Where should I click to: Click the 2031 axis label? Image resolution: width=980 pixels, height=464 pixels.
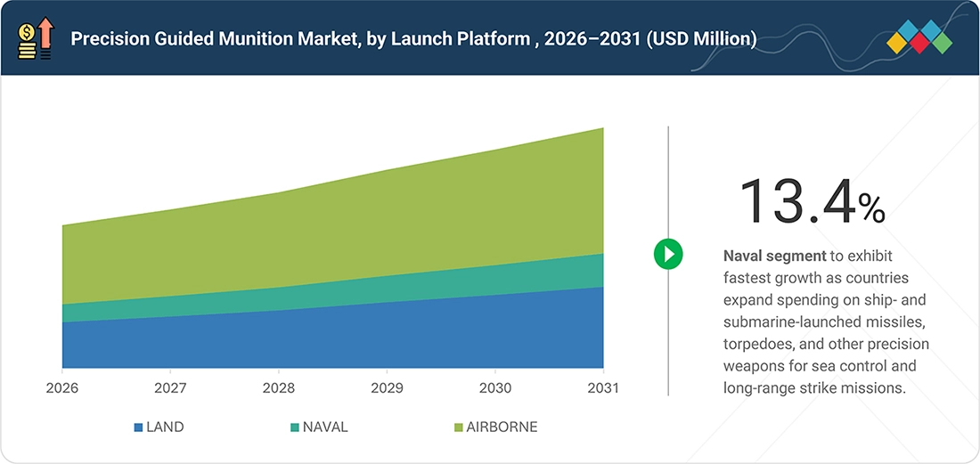(602, 388)
